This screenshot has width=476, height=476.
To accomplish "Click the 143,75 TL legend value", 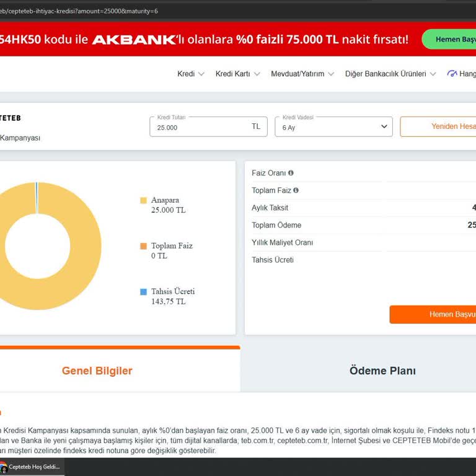I will [168, 301].
